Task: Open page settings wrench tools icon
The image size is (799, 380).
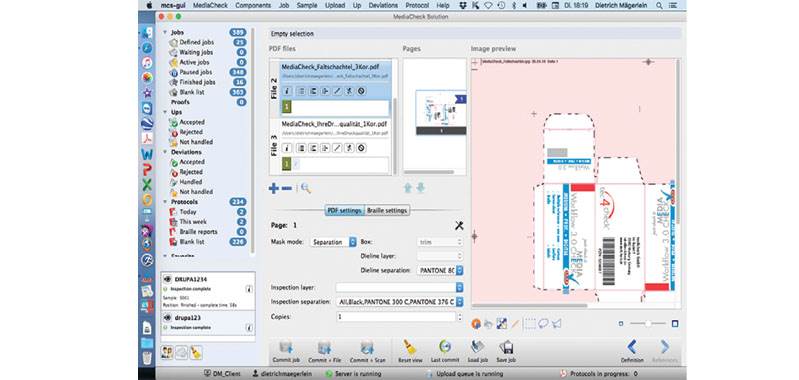Action: click(x=459, y=226)
